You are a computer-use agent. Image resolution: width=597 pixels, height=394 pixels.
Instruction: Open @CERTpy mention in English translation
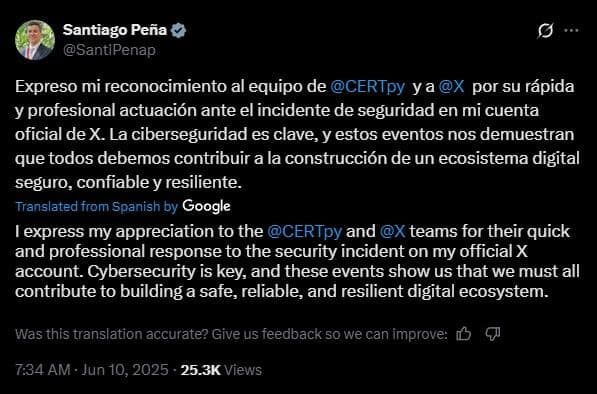click(304, 231)
